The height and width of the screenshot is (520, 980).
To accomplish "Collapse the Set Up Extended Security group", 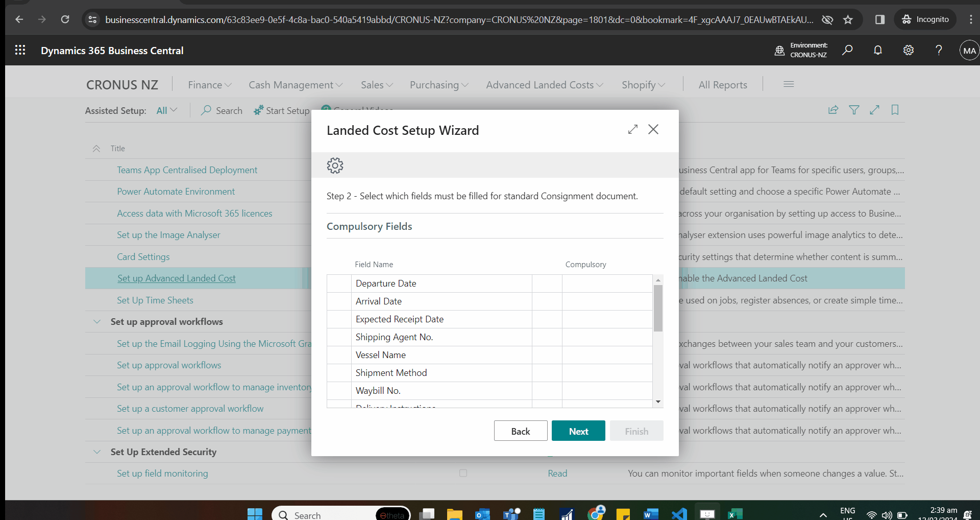I will pos(97,452).
